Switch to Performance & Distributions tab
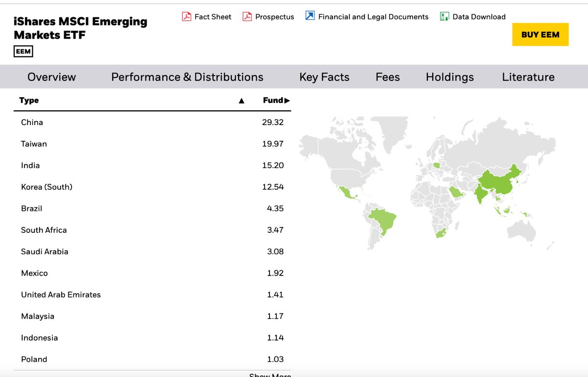 coord(187,77)
